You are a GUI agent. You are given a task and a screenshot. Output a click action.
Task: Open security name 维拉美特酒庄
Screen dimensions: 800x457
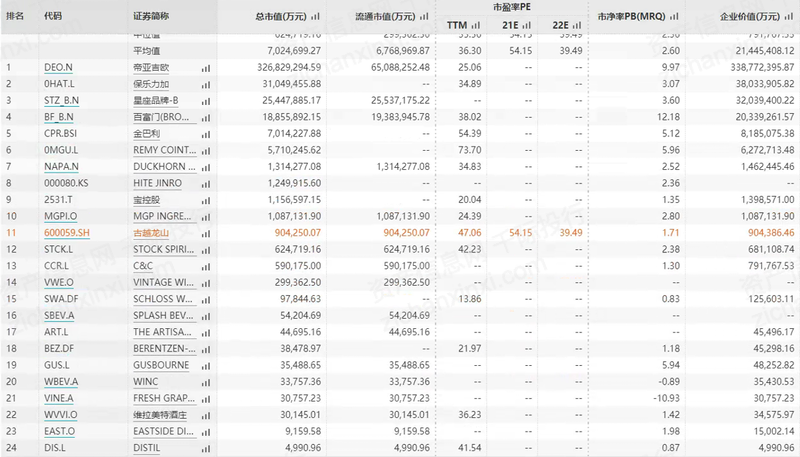click(x=160, y=415)
